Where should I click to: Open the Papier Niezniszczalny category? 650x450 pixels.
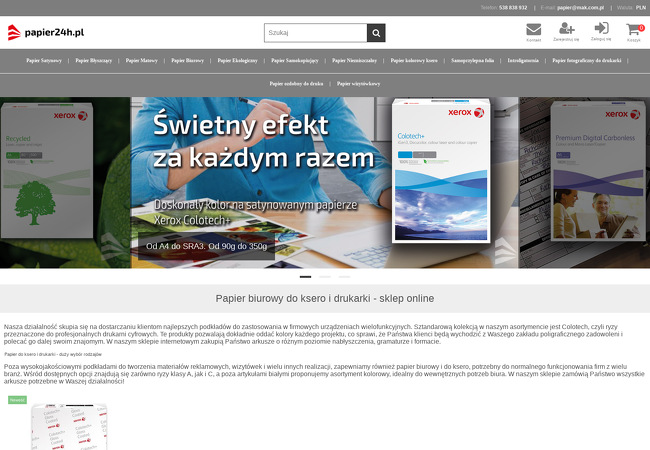[x=354, y=60]
